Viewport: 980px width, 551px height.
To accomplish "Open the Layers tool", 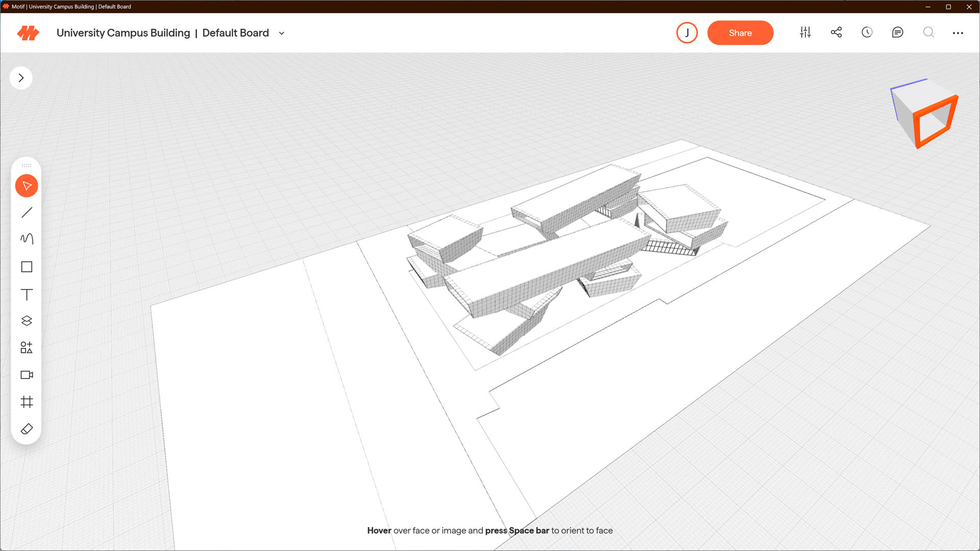I will point(27,321).
